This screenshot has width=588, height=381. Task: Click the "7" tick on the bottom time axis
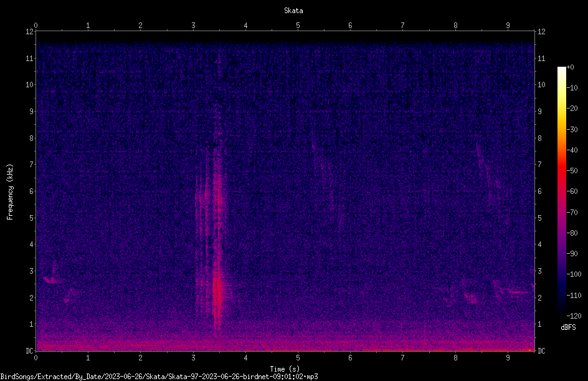click(x=403, y=358)
